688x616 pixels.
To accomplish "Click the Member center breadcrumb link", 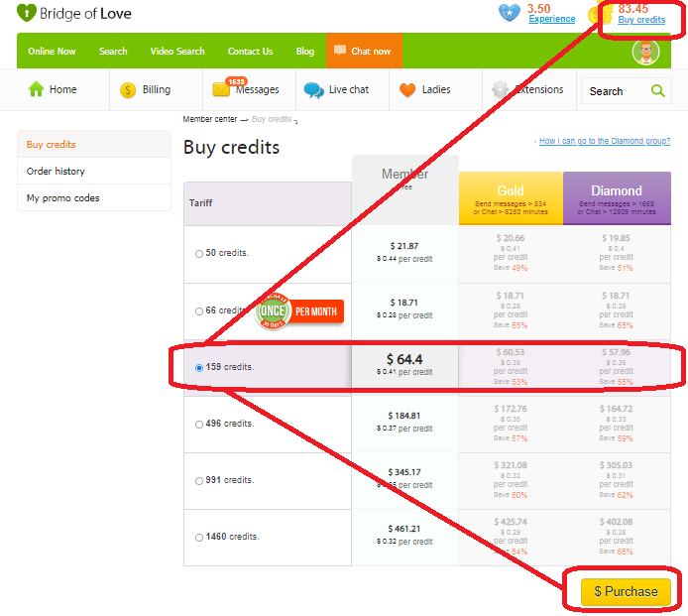I will pos(210,119).
